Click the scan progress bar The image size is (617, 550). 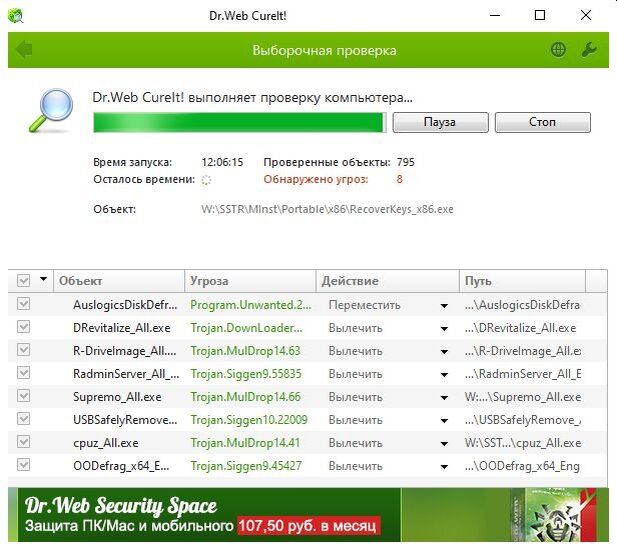click(240, 122)
